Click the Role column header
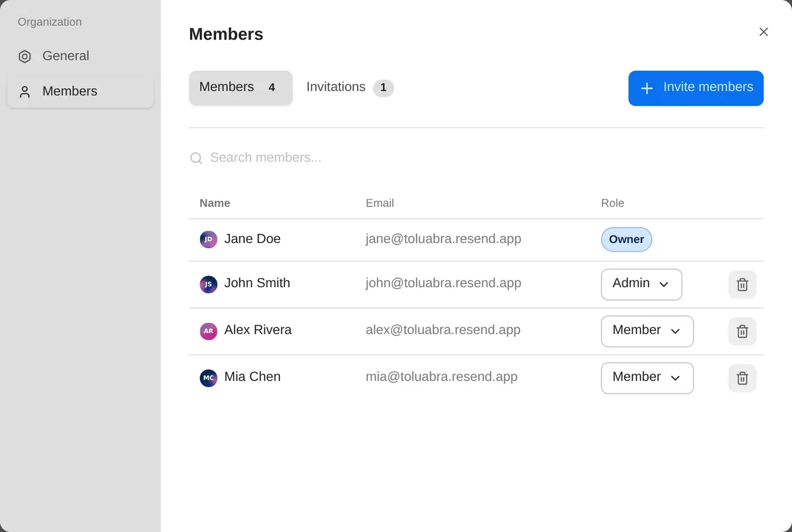 [x=612, y=203]
